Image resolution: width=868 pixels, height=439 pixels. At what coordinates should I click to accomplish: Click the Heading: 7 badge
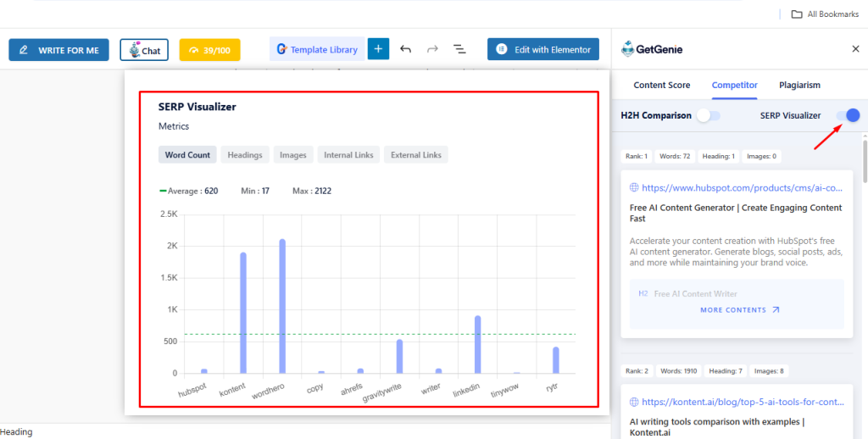726,371
